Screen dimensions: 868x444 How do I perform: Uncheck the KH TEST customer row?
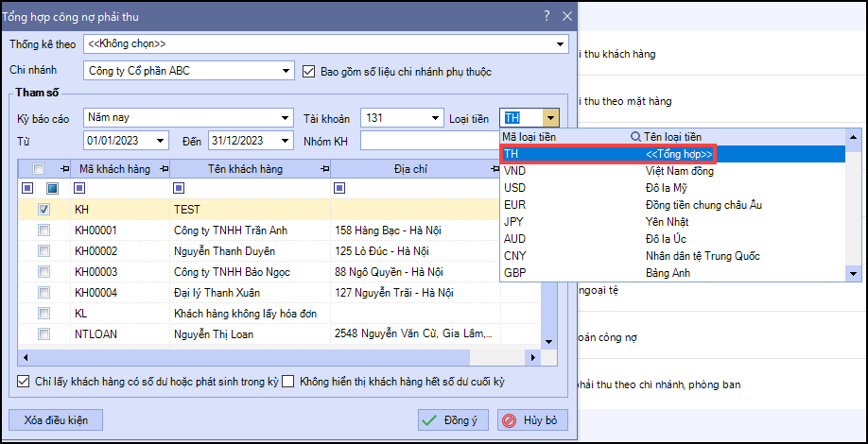click(44, 210)
